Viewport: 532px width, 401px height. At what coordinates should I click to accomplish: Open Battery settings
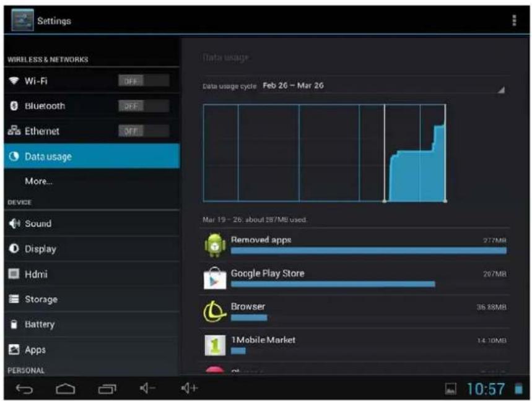tap(92, 324)
